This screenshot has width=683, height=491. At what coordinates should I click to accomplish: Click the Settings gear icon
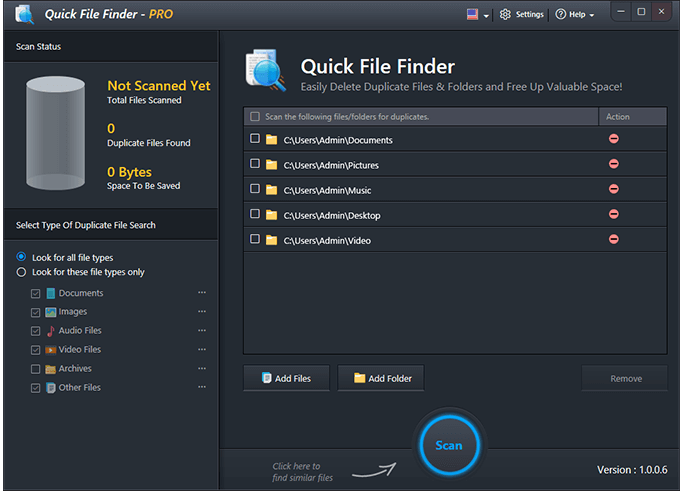[x=505, y=15]
